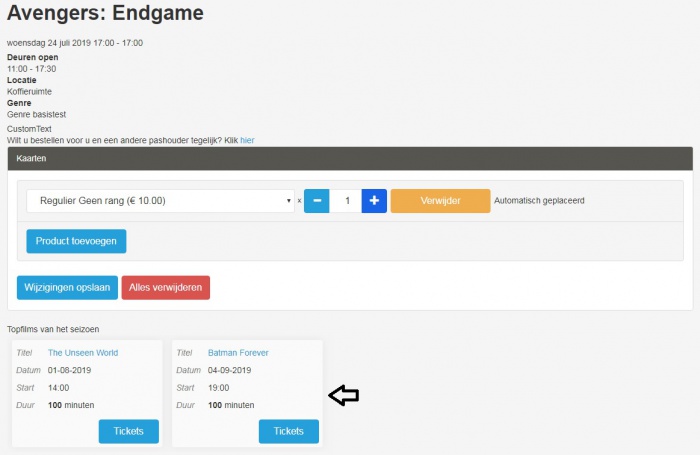Image resolution: width=700 pixels, height=455 pixels.
Task: Click '100 minuten' in Batman Forever card
Action: [x=231, y=405]
